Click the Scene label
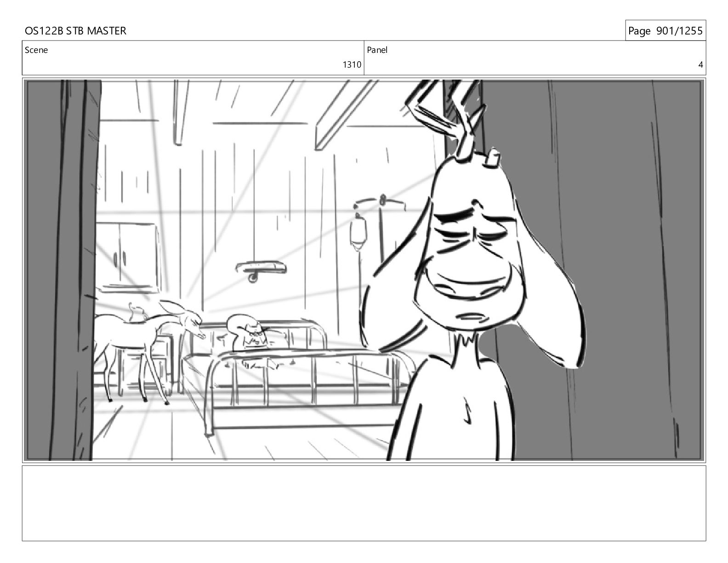This screenshot has height=563, width=728. [x=36, y=50]
